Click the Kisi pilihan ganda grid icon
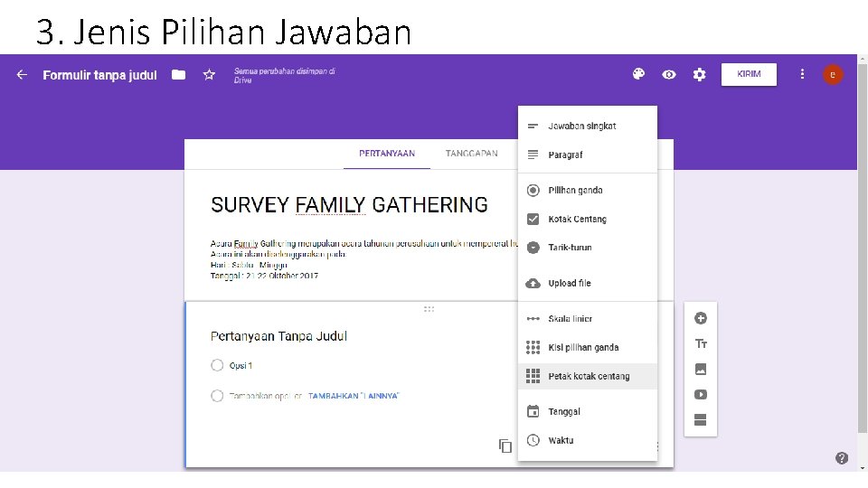This screenshot has width=868, height=488. (x=533, y=347)
